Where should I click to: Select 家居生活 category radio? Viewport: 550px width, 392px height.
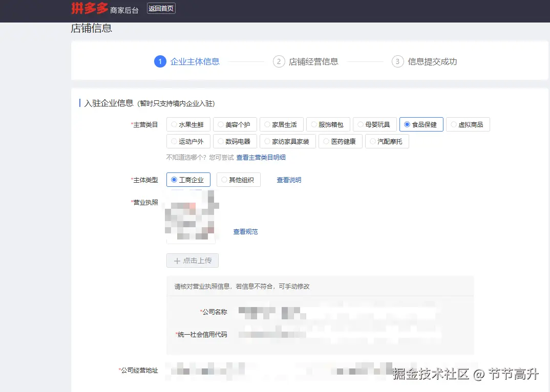click(x=282, y=124)
